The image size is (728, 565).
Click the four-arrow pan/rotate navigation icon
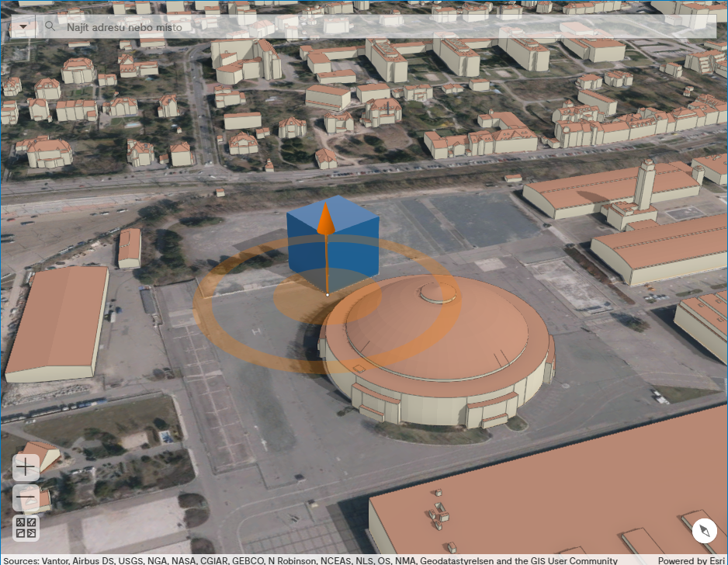(x=26, y=528)
